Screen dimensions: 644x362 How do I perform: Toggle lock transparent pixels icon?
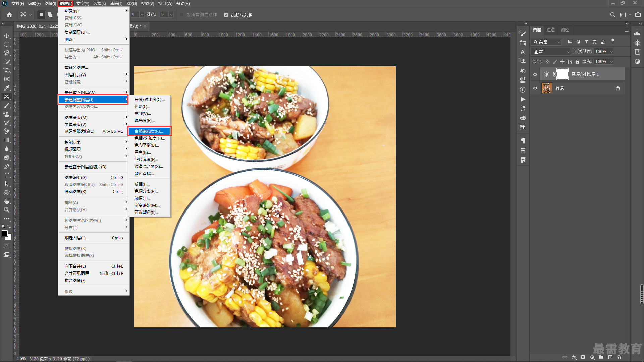547,62
